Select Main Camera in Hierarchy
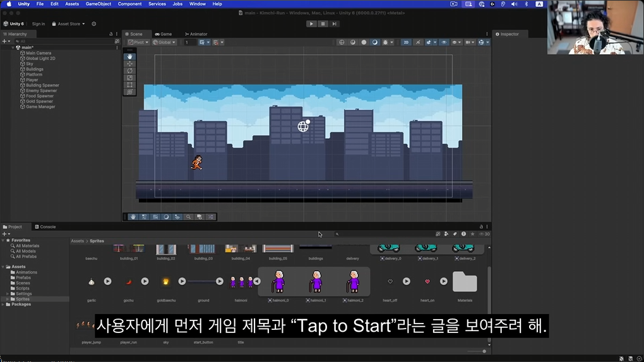 pyautogui.click(x=39, y=53)
